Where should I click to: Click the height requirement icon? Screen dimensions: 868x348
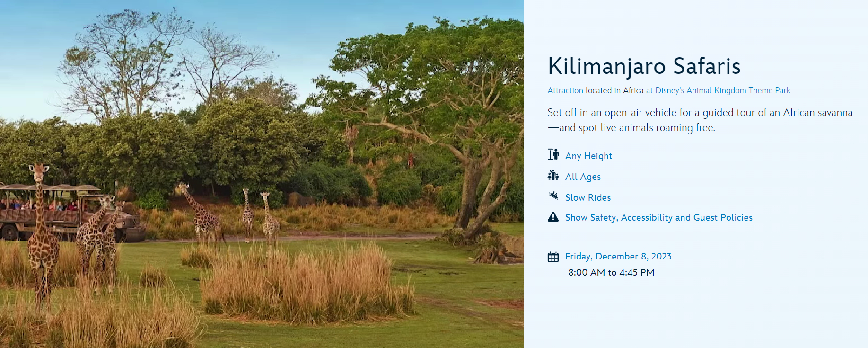point(553,155)
